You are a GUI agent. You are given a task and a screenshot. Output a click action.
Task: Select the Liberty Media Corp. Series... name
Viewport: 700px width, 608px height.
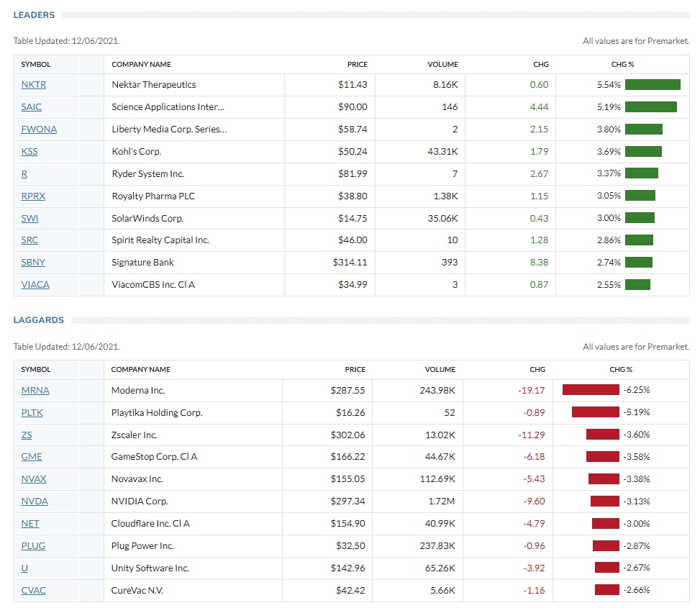coord(169,130)
